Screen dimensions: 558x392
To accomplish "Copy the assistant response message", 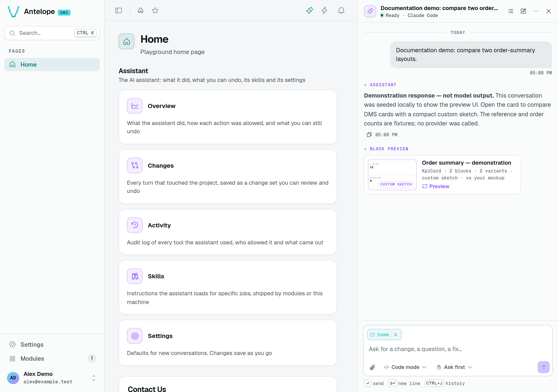I will (x=369, y=135).
